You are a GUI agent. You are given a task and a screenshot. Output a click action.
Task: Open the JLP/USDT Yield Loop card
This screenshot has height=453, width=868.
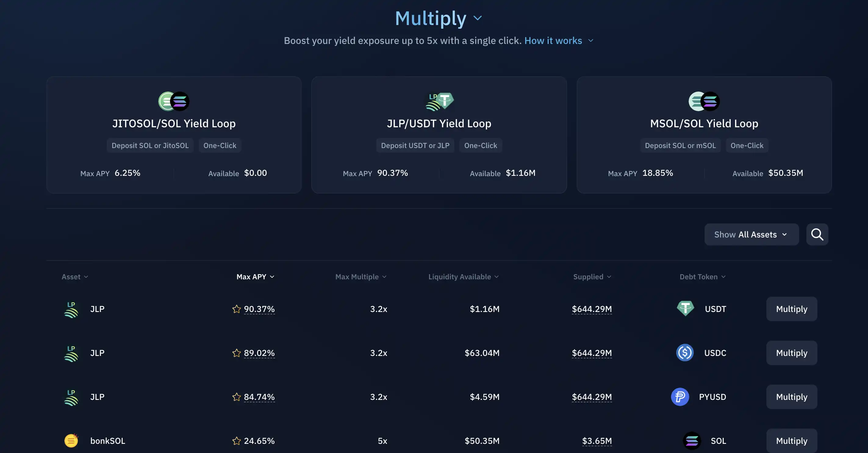(x=439, y=123)
